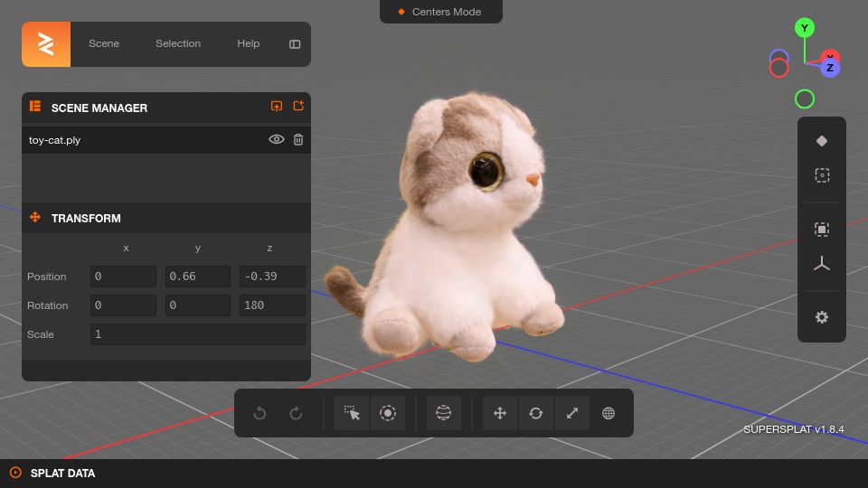Toggle the panel collapse icon in menu bar

[x=295, y=44]
